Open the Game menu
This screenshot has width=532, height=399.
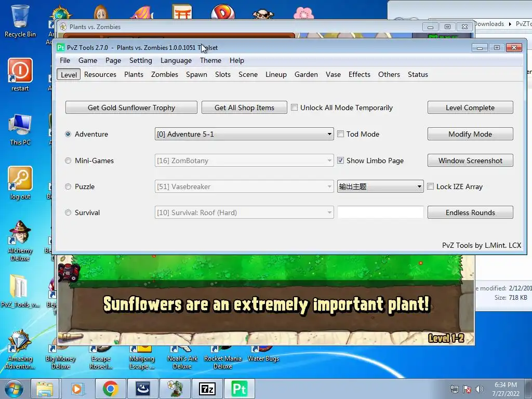[87, 60]
